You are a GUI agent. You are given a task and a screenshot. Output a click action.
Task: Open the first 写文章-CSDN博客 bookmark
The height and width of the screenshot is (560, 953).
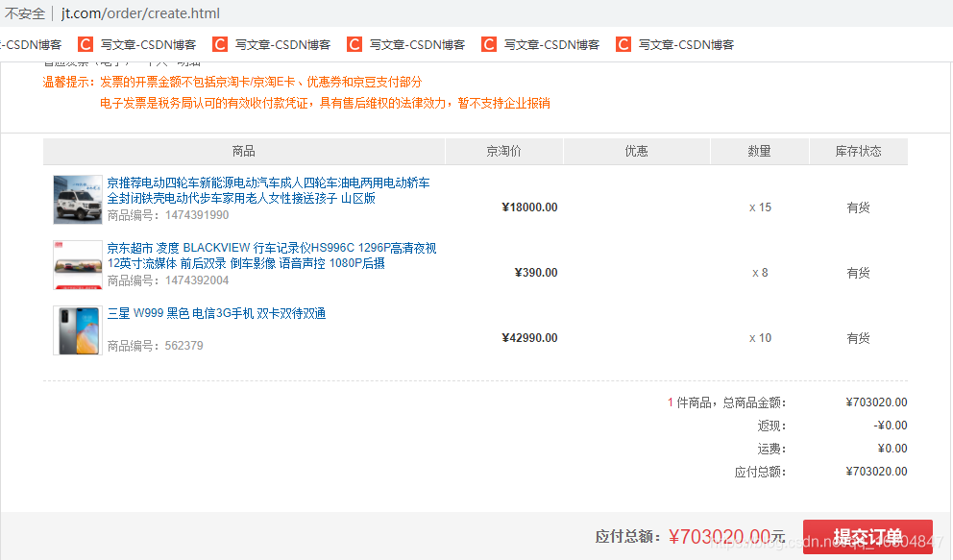tap(137, 44)
